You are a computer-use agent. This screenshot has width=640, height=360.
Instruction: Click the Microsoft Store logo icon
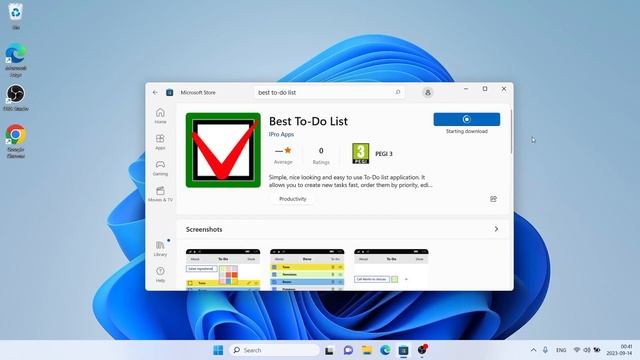point(170,93)
